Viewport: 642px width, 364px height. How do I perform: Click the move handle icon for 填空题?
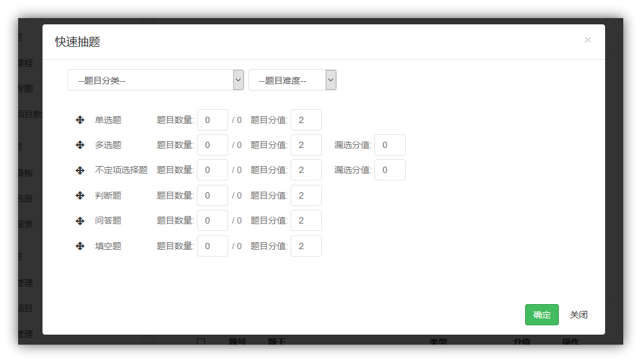(80, 246)
